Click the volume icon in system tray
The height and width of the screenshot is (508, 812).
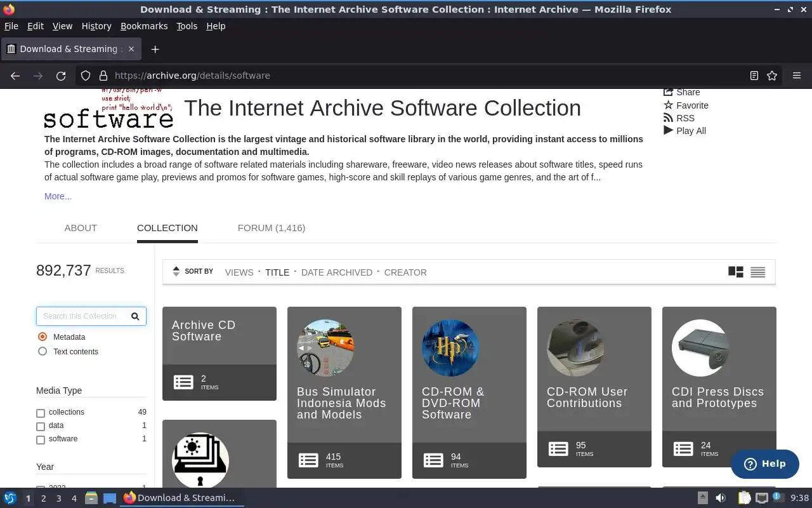click(720, 498)
